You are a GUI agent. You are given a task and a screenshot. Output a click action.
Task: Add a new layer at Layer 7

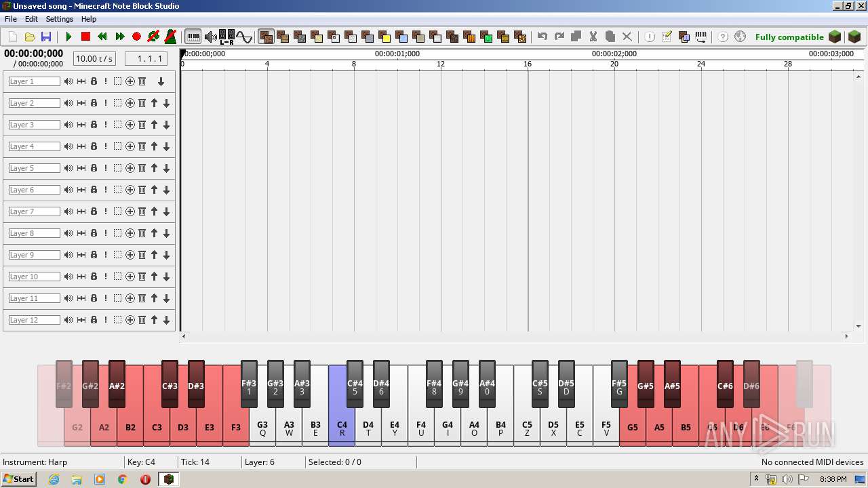(x=130, y=211)
